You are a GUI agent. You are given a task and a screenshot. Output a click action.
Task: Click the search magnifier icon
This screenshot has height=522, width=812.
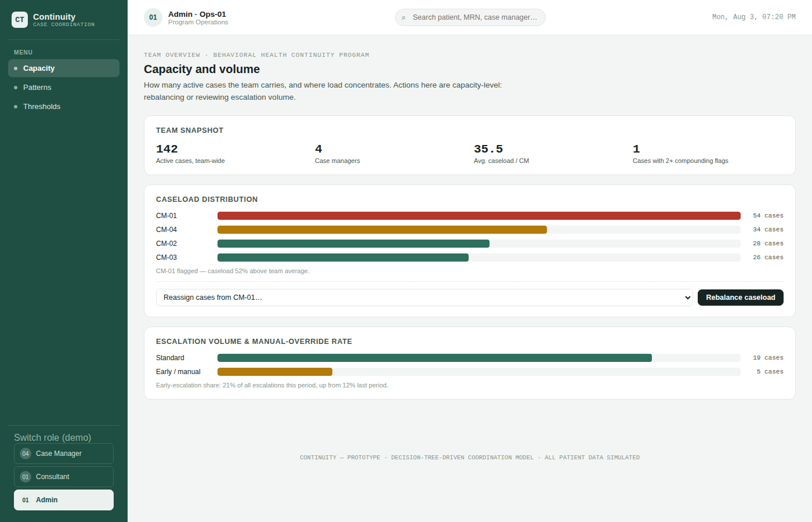tap(404, 17)
